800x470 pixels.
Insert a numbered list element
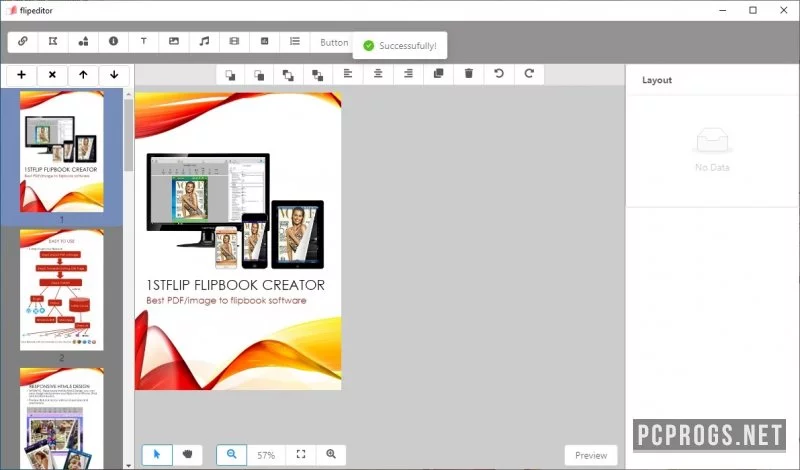point(295,42)
